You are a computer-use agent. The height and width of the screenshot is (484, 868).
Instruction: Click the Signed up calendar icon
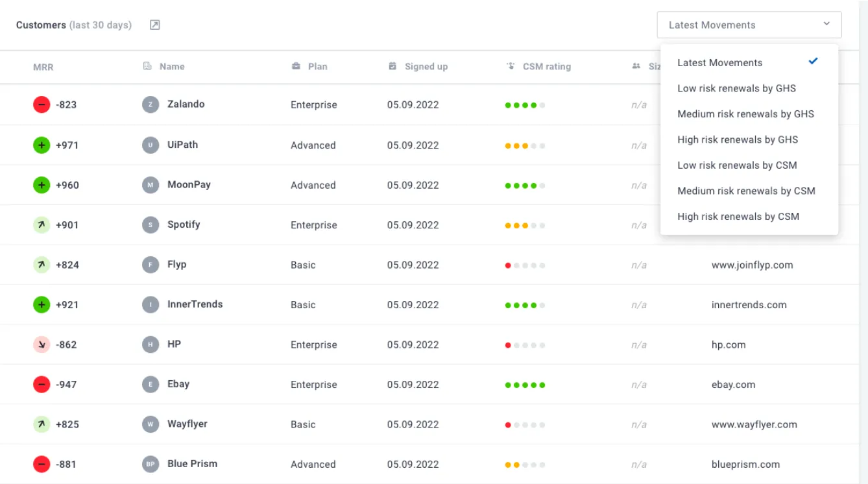point(392,66)
